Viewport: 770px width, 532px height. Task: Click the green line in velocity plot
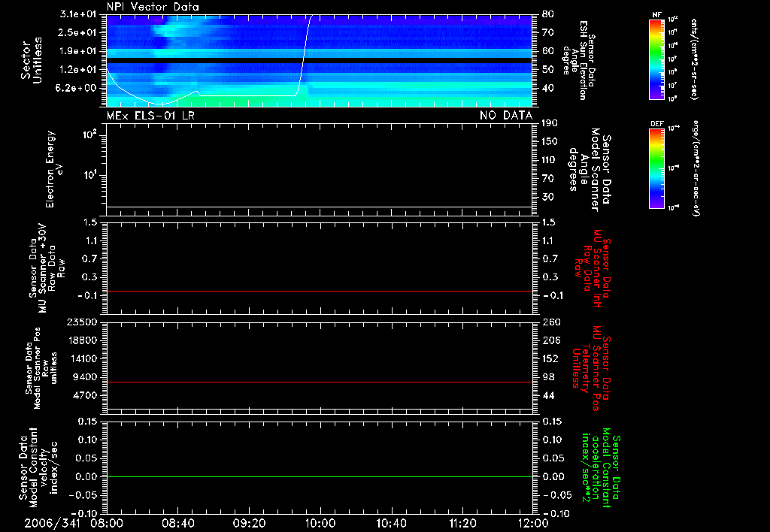(x=319, y=476)
